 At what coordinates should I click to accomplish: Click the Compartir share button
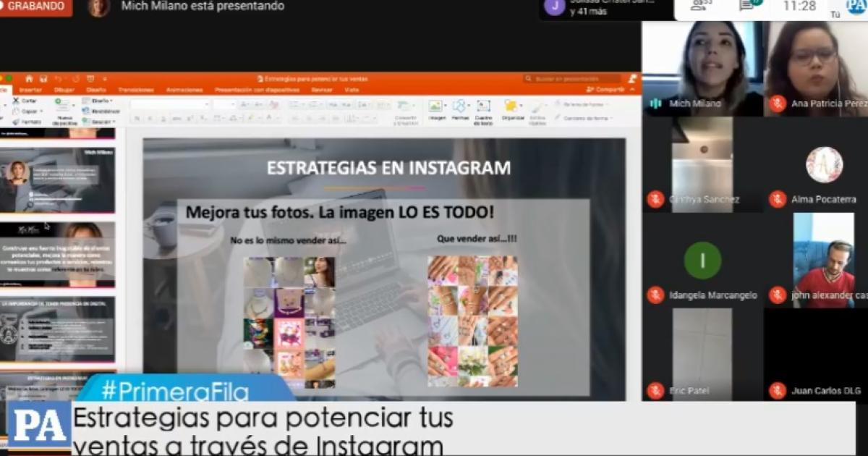coord(606,90)
